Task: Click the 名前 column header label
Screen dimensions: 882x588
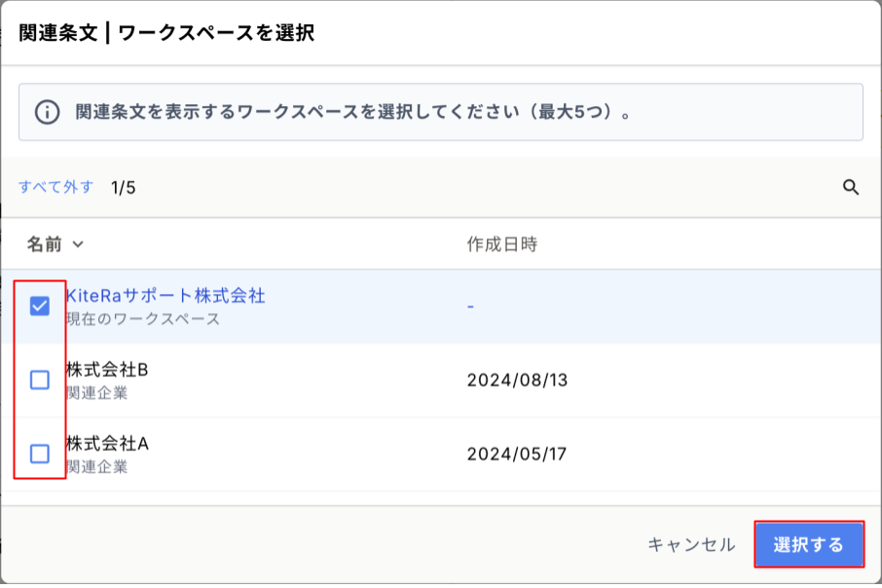Action: pyautogui.click(x=44, y=244)
